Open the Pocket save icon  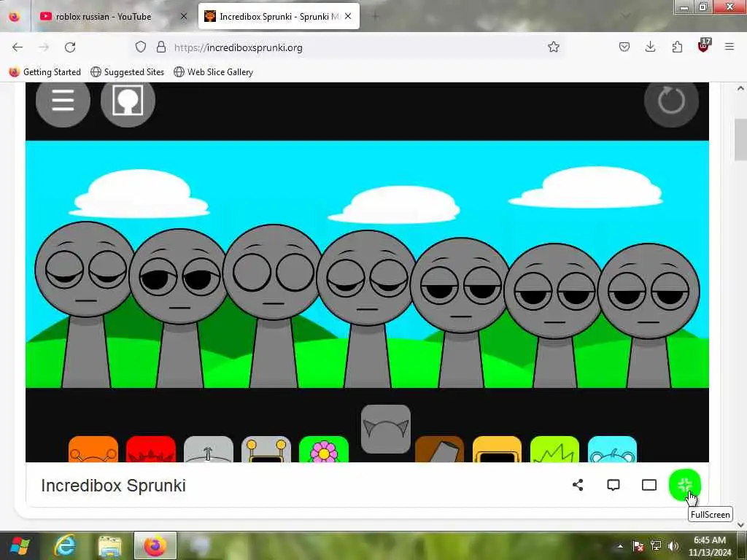click(x=624, y=47)
